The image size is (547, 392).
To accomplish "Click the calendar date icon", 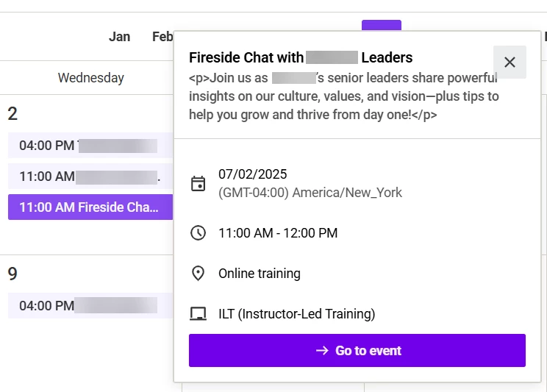I will pyautogui.click(x=198, y=183).
